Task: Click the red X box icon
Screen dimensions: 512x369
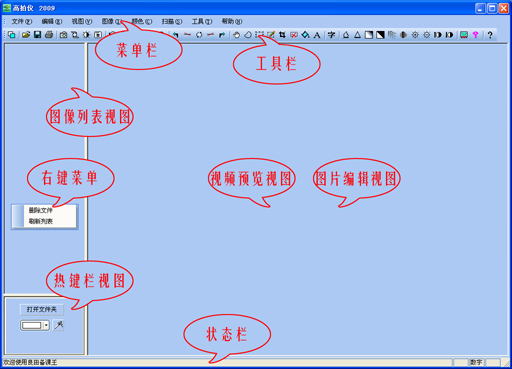Action: [294, 35]
